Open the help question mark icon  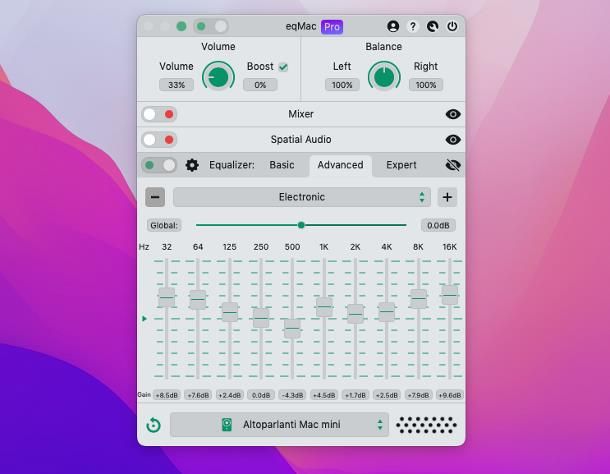click(x=413, y=26)
